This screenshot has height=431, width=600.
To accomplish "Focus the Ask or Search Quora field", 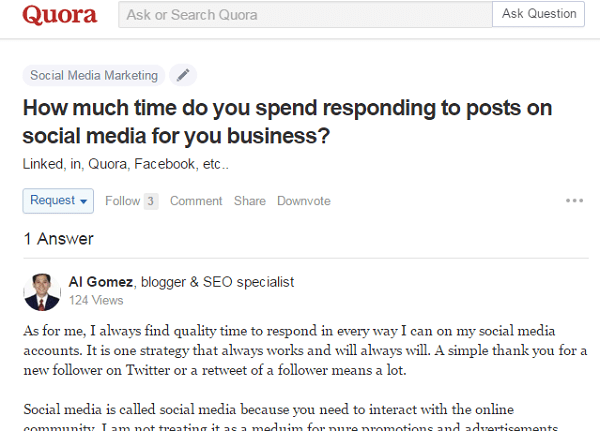I will coord(305,15).
